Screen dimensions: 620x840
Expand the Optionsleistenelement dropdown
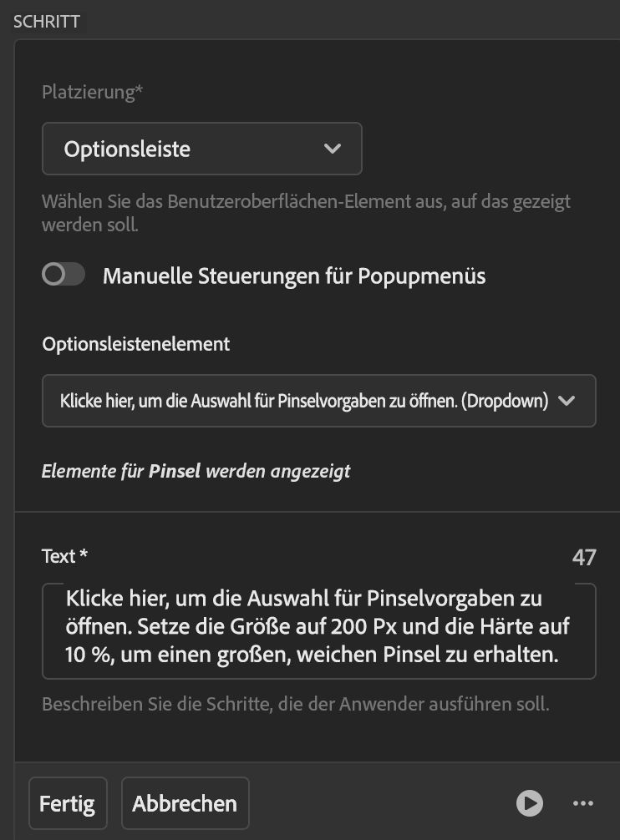pos(318,402)
